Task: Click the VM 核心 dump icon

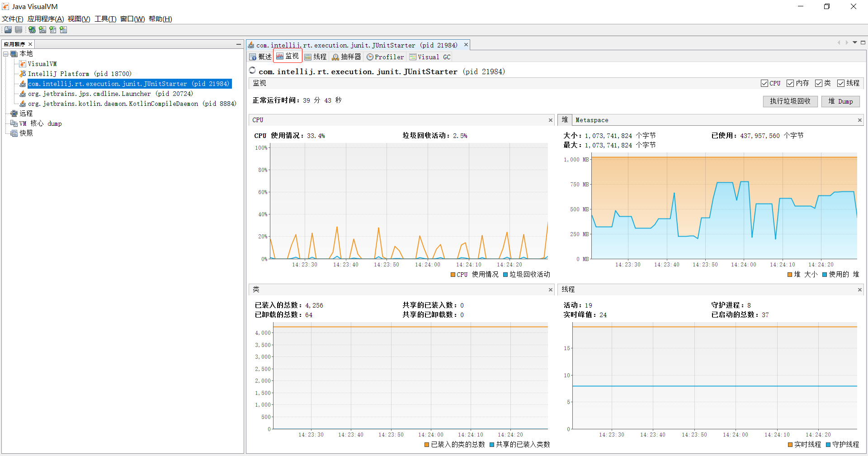Action: (14, 123)
